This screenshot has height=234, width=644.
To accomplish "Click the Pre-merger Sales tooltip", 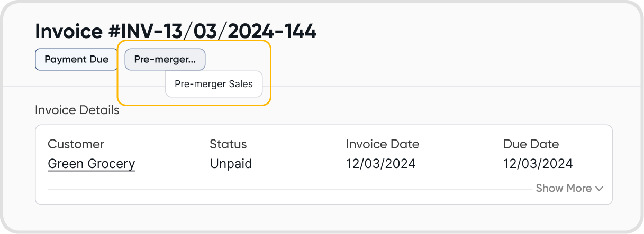I will pyautogui.click(x=214, y=84).
